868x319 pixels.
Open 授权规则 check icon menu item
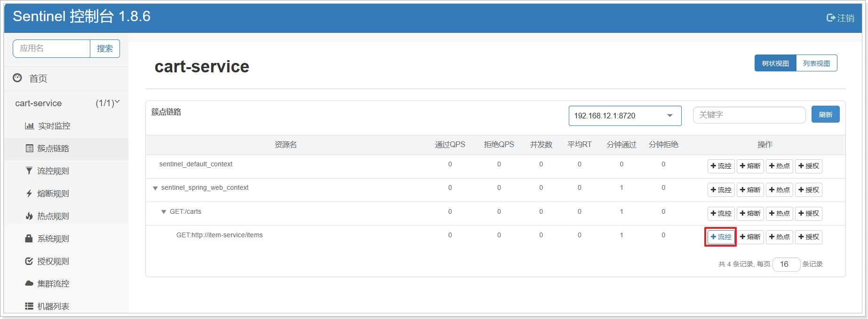(x=29, y=261)
